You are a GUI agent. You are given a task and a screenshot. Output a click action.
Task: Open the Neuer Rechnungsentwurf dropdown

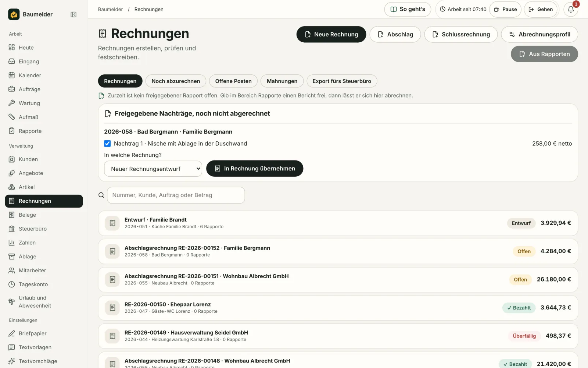153,169
